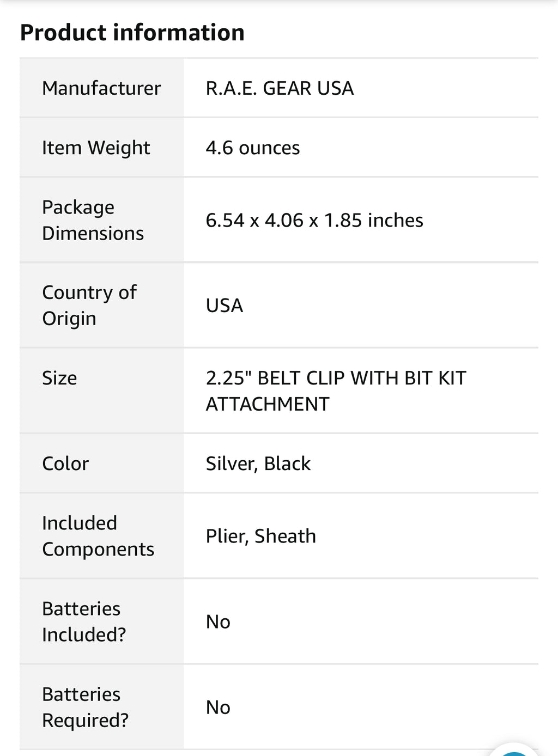This screenshot has width=558, height=756.
Task: Click the 6.54 x 4.06 x 1.85 inches value
Action: point(314,220)
